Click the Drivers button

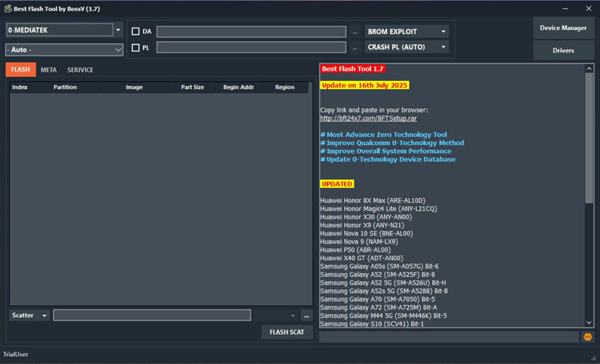pos(563,50)
